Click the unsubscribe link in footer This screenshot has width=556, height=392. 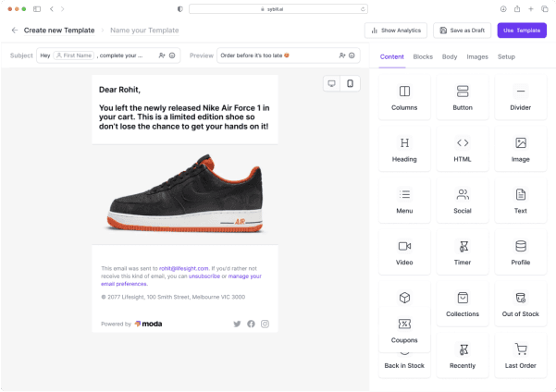(x=204, y=276)
